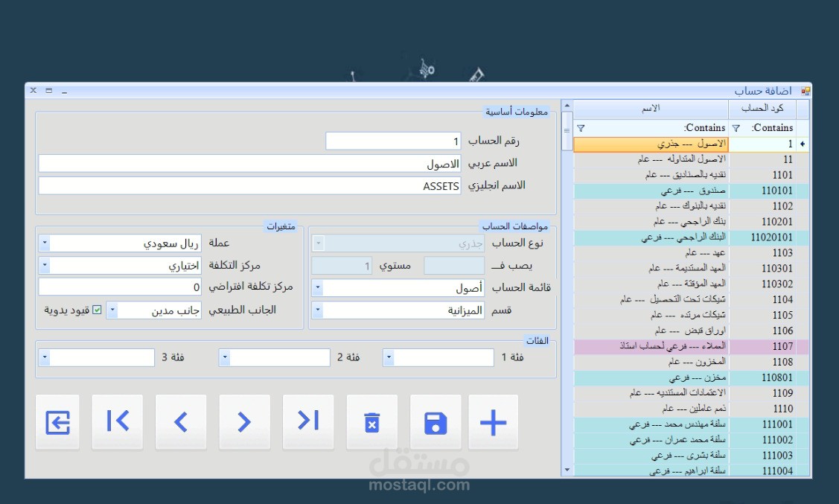Select account row 111001
This screenshot has height=504, width=839.
pyautogui.click(x=690, y=424)
